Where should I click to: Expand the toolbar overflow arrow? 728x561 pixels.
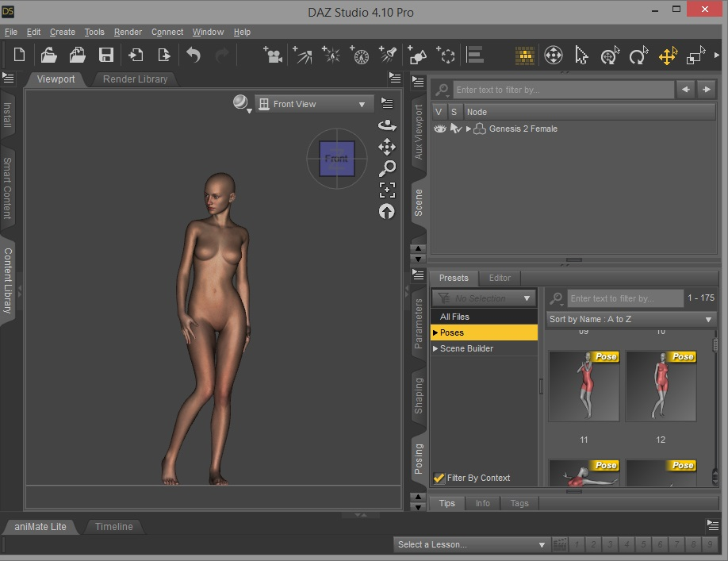point(716,56)
